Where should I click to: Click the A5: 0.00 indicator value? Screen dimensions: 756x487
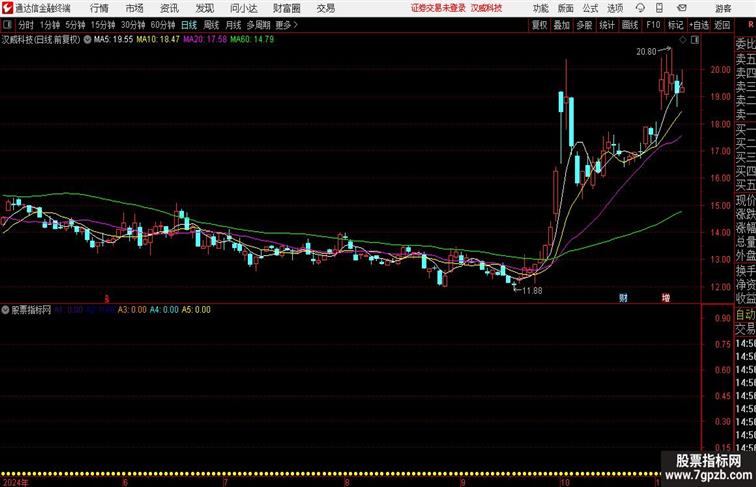(x=196, y=310)
